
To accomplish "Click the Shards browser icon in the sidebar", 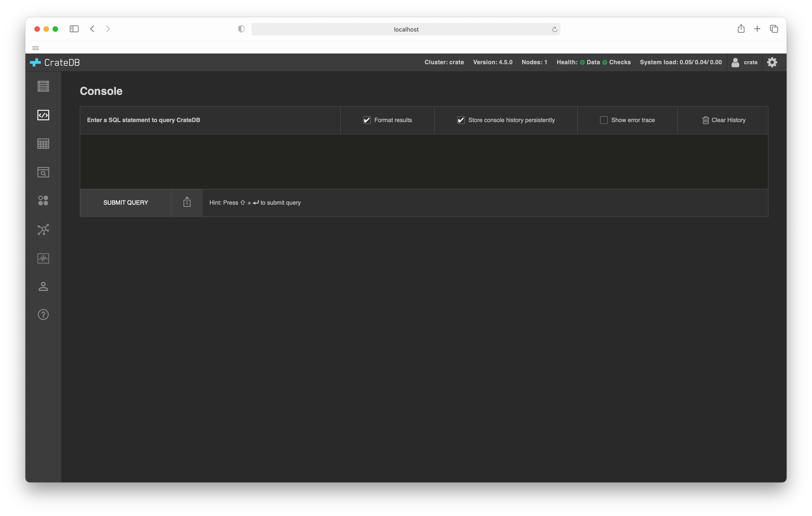I will 43,172.
